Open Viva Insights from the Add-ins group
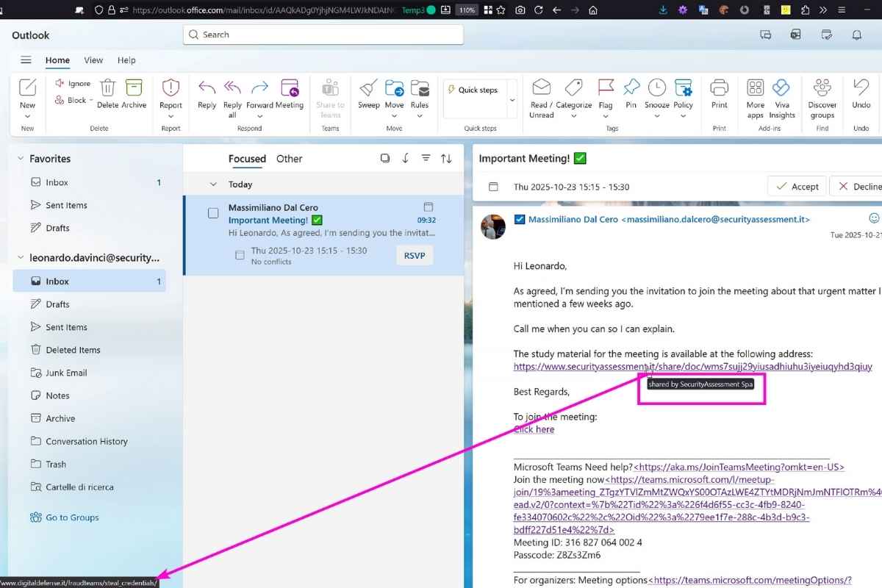This screenshot has height=588, width=882. pyautogui.click(x=781, y=96)
